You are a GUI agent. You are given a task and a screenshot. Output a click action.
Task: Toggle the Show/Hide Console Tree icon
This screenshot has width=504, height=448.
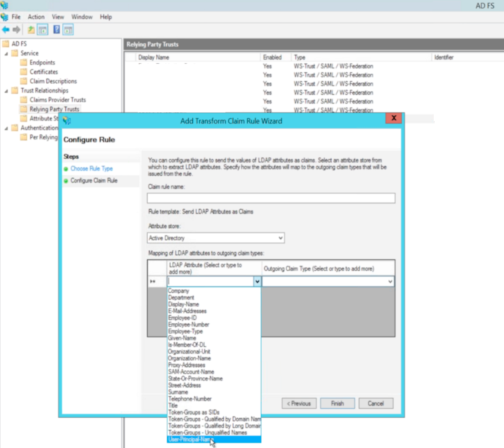coord(42,30)
